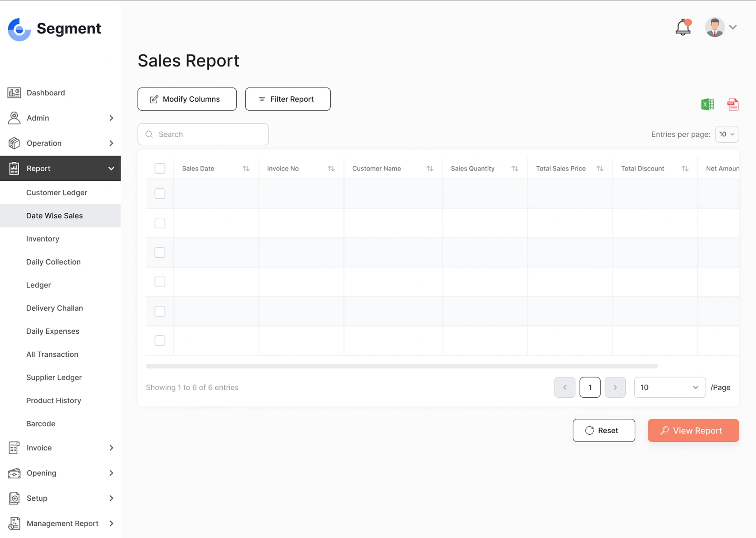Open Customer Ledger report
Viewport: 756px width, 538px height.
pyautogui.click(x=56, y=192)
